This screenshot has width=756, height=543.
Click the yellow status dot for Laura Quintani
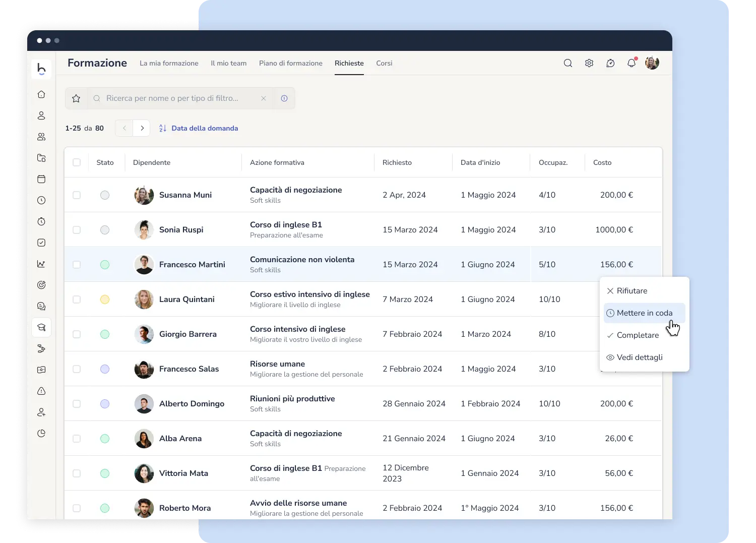click(x=105, y=299)
